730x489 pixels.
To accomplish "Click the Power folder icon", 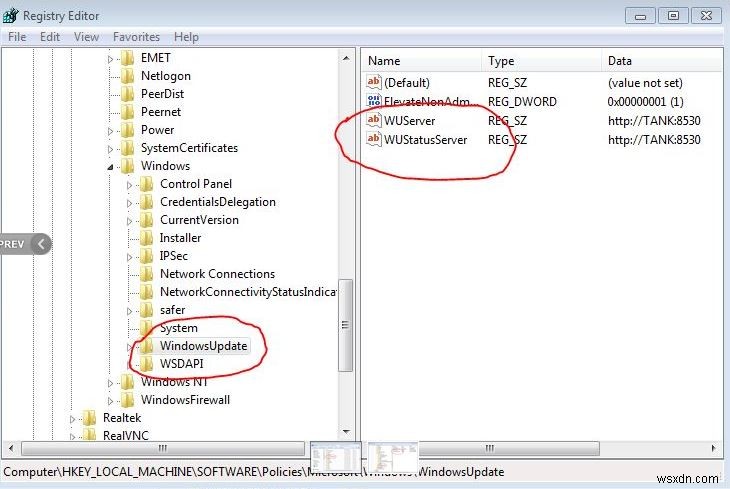I will click(128, 130).
